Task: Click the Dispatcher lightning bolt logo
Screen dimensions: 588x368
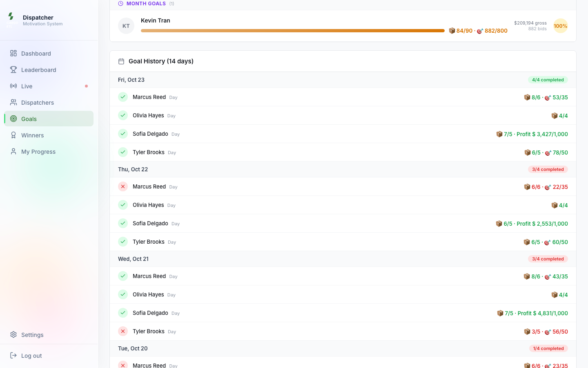Action: (11, 16)
